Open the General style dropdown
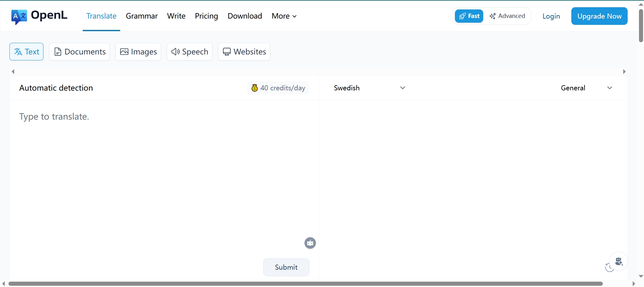 point(586,88)
